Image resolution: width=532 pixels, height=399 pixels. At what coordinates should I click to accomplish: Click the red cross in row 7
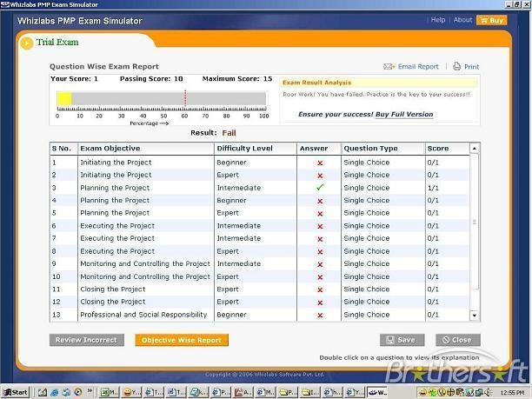coord(320,239)
